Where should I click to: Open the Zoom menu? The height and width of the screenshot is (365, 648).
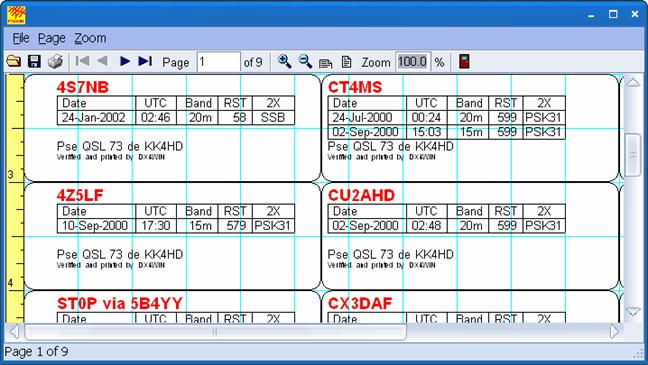coord(90,38)
